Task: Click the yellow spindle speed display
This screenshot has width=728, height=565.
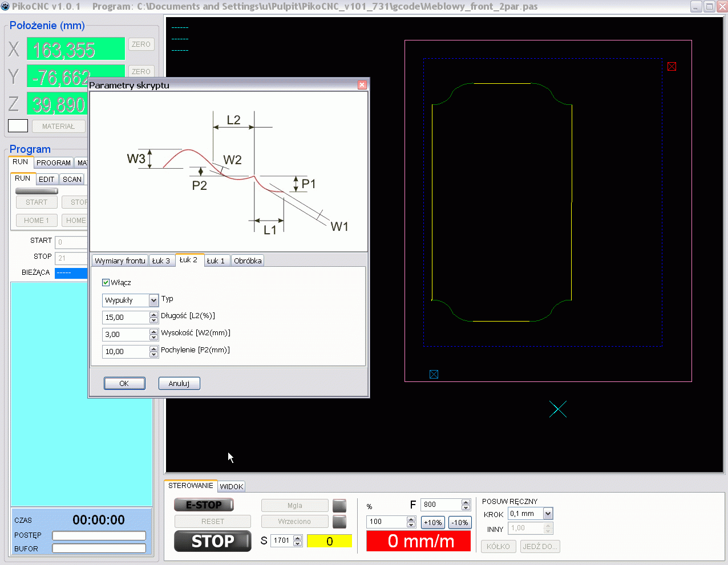Action: coord(330,540)
